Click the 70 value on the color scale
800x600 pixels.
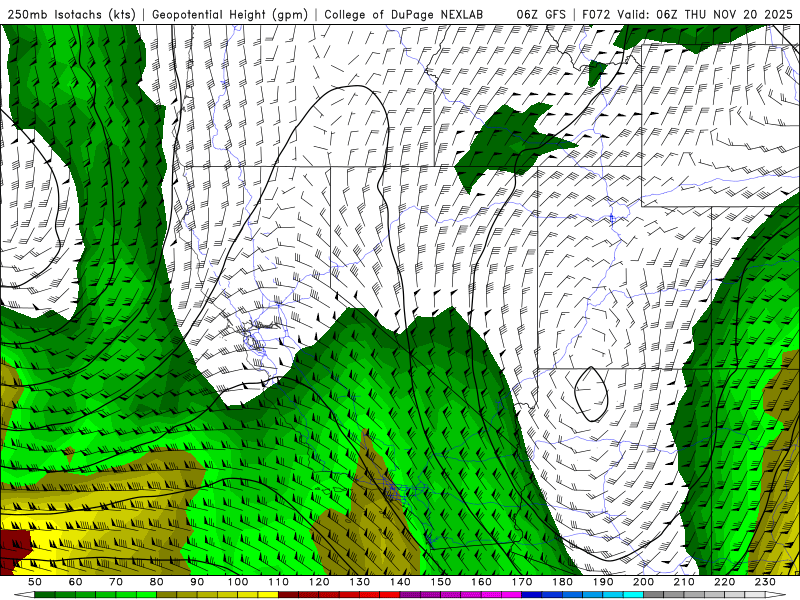116,582
